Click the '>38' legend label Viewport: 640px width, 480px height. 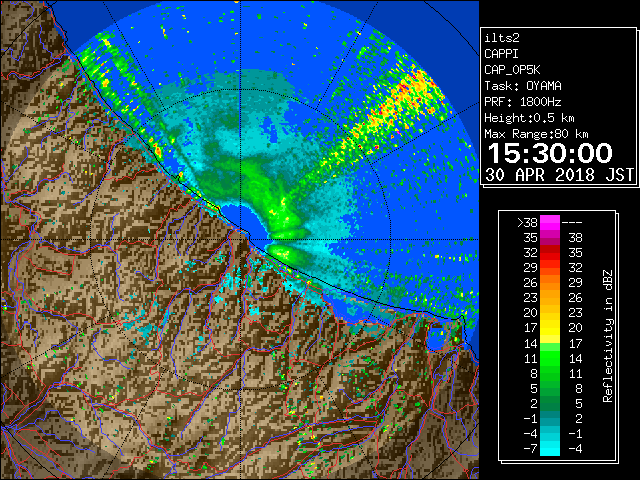[x=527, y=223]
